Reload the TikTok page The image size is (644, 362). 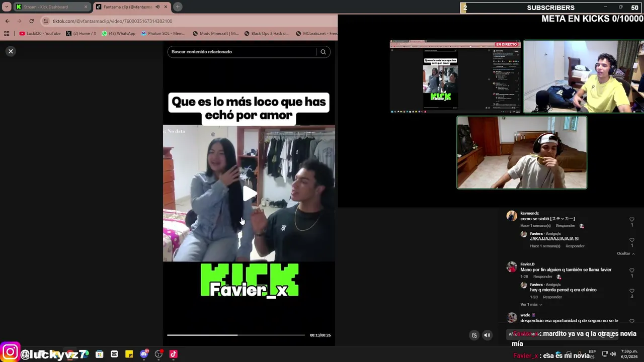[31, 21]
